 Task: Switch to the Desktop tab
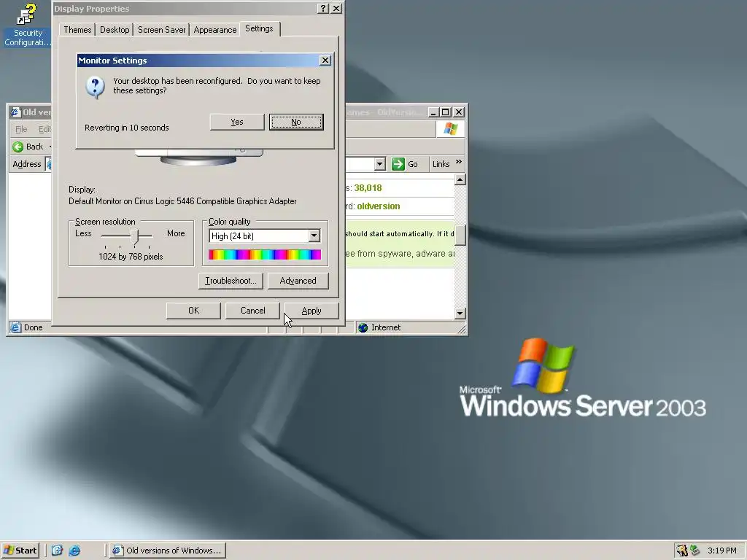115,29
